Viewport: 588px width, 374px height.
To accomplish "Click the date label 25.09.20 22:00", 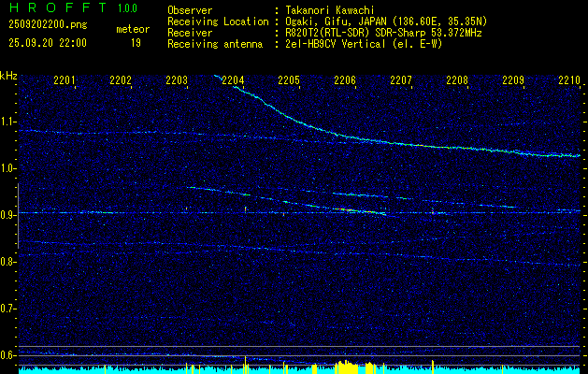I will tap(48, 43).
